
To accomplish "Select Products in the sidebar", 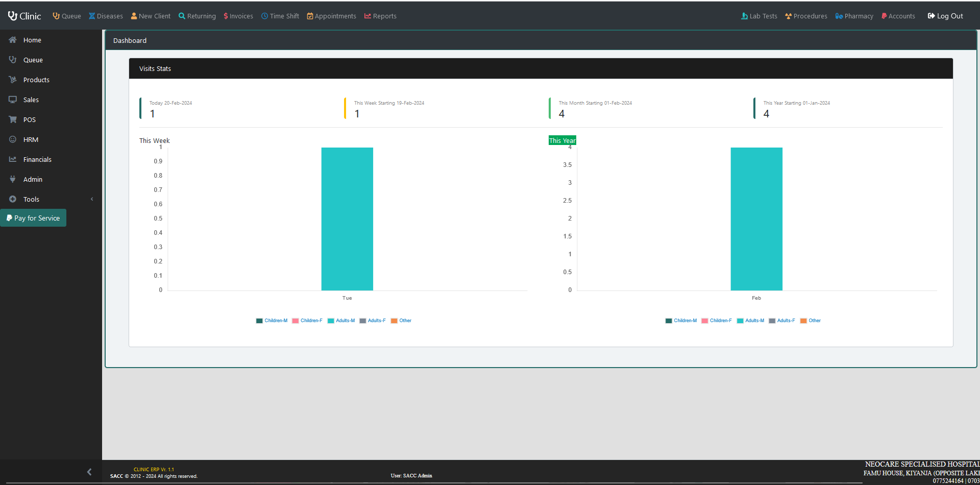I will [x=51, y=80].
